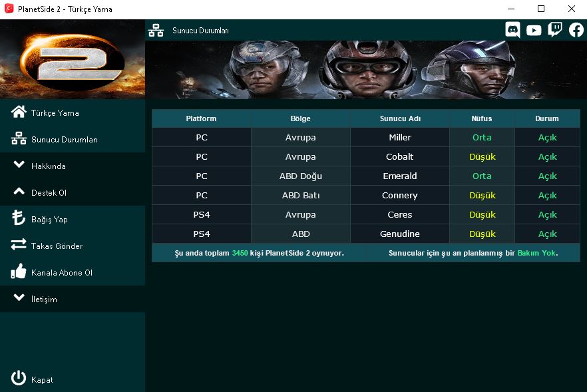
Task: Expand the İletişim section
Action: coord(73,299)
